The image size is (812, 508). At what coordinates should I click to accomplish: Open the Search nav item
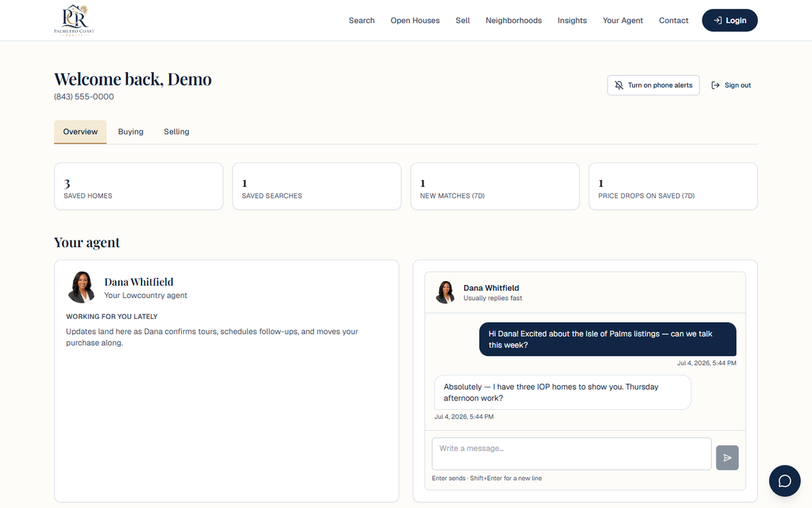pyautogui.click(x=361, y=20)
